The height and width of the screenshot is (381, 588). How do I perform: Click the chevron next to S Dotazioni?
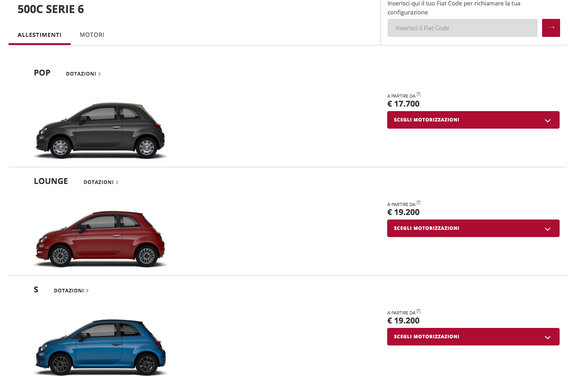[x=87, y=291]
